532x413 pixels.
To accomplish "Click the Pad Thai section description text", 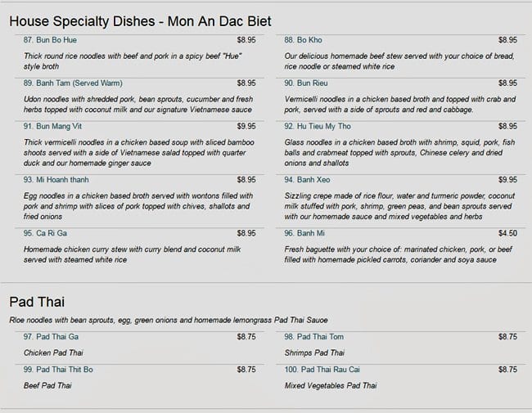I will click(x=169, y=319).
